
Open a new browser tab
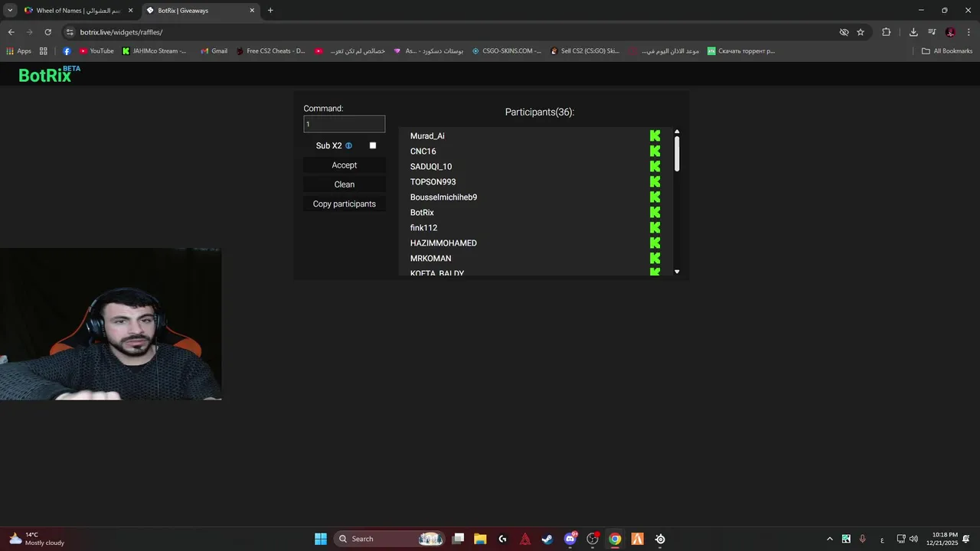point(270,11)
